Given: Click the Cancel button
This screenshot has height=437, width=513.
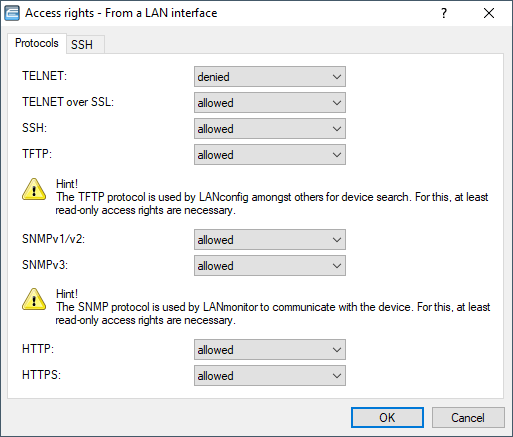Looking at the screenshot, I should tap(468, 417).
